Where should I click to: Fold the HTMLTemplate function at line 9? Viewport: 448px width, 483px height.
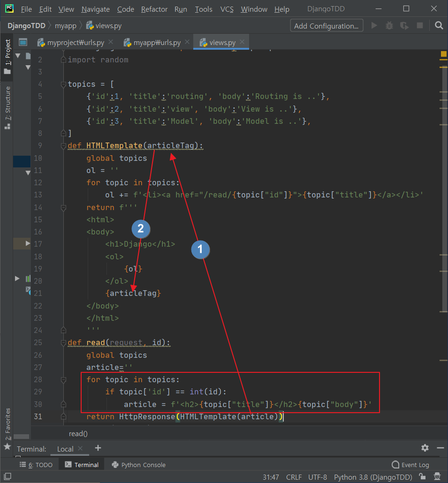[63, 146]
